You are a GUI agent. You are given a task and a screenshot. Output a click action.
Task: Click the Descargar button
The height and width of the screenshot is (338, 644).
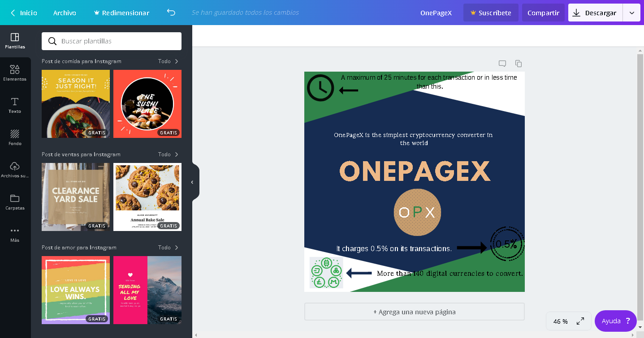pos(596,13)
